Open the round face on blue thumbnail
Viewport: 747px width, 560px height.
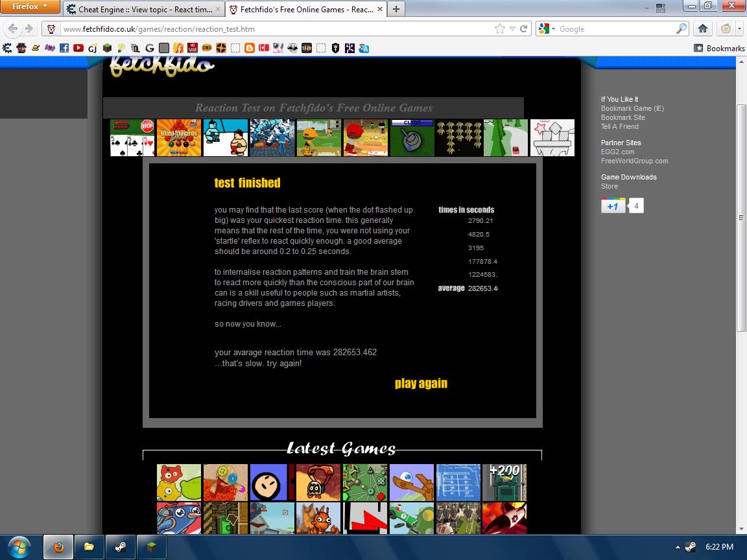click(x=272, y=482)
